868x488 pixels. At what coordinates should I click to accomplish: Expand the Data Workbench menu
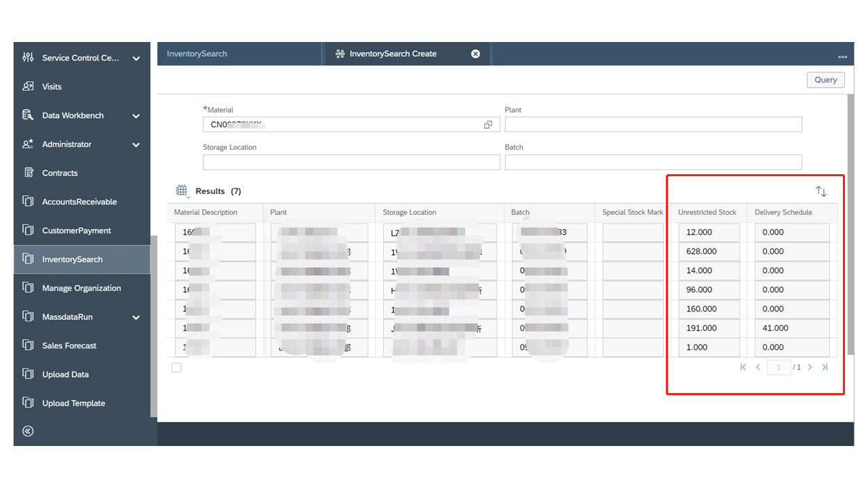136,116
